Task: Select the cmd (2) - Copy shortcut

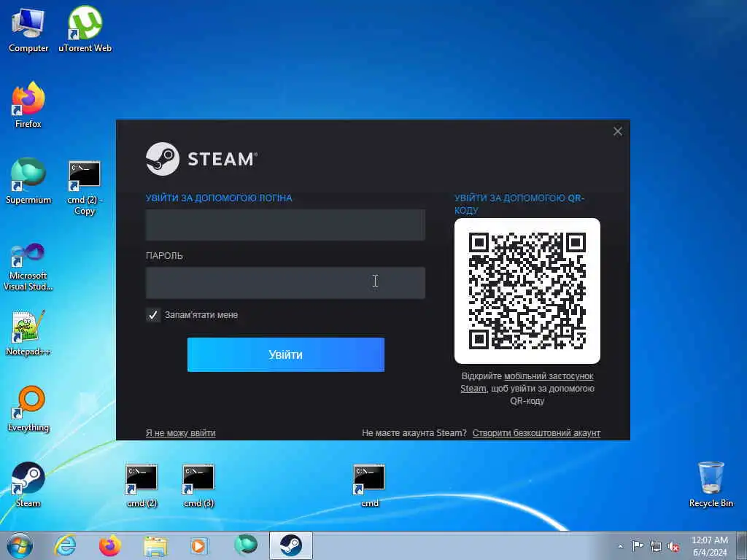Action: pos(85,188)
